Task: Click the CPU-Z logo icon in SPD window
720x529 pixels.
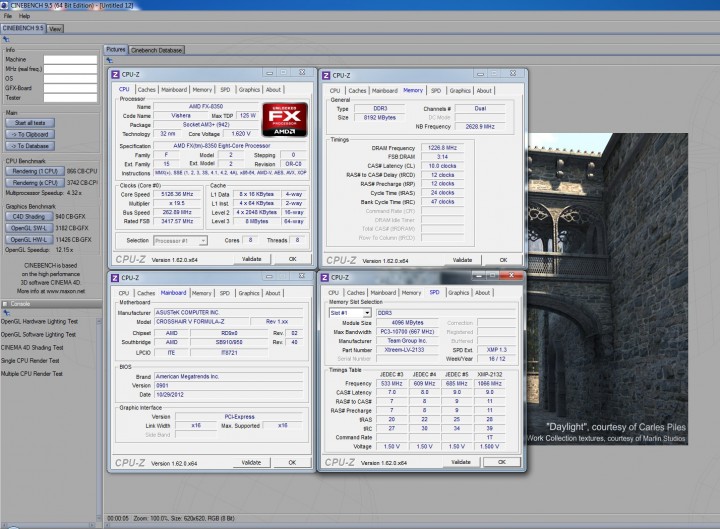Action: pyautogui.click(x=325, y=278)
